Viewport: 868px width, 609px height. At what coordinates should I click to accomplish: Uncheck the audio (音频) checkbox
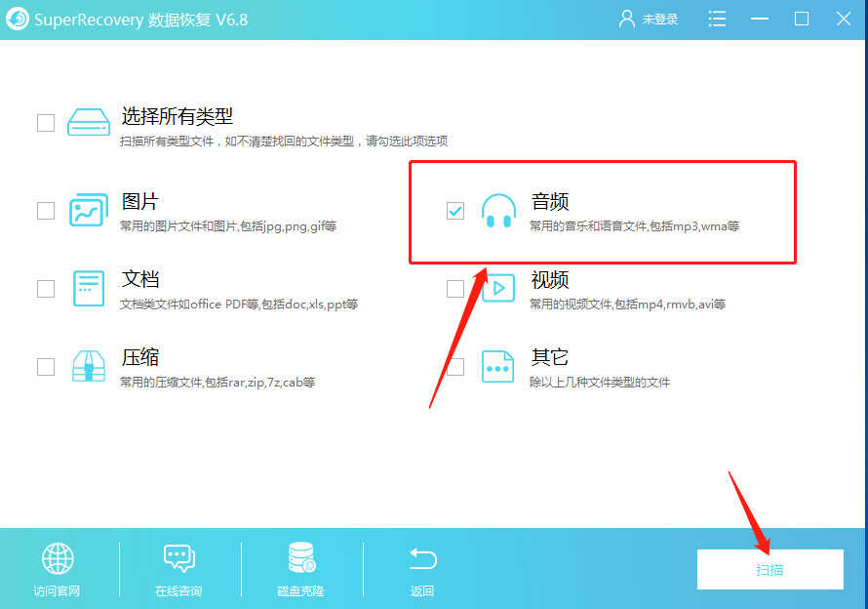[x=455, y=211]
